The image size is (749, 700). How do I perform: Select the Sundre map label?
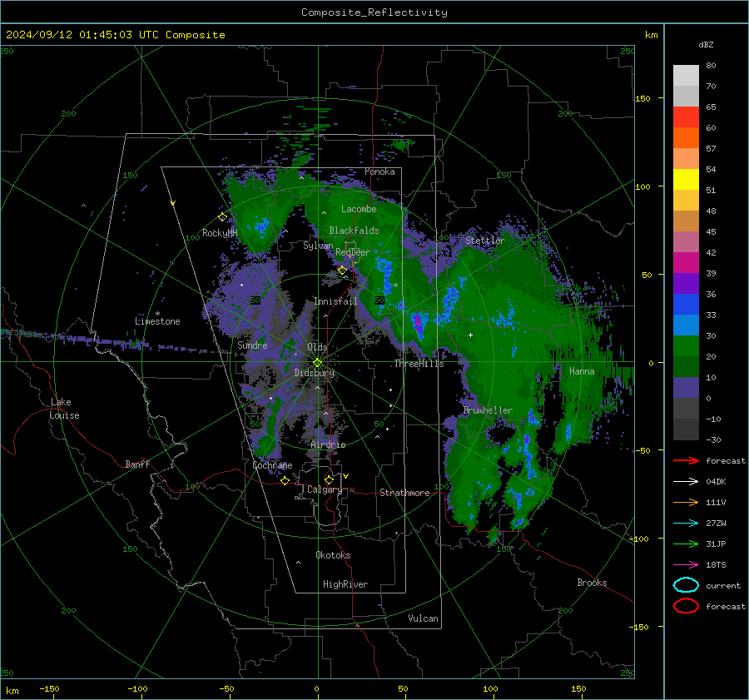(x=252, y=345)
